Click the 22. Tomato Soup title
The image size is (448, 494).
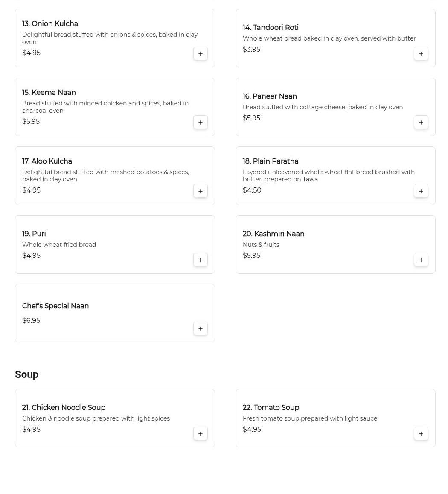pos(271,408)
